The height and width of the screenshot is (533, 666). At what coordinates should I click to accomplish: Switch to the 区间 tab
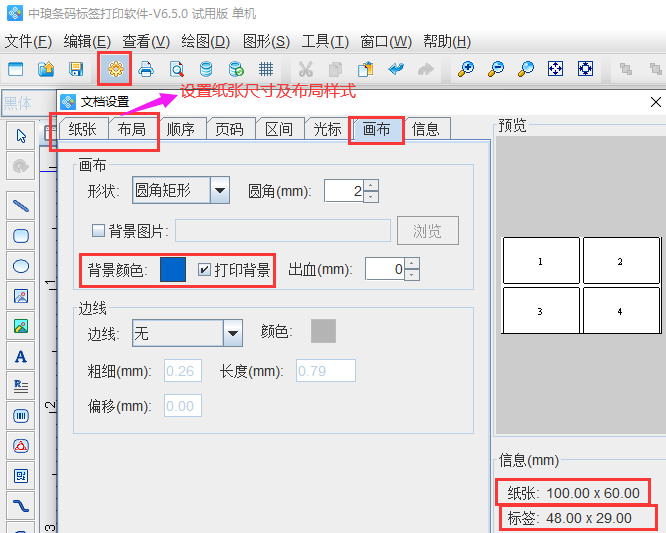[x=279, y=129]
